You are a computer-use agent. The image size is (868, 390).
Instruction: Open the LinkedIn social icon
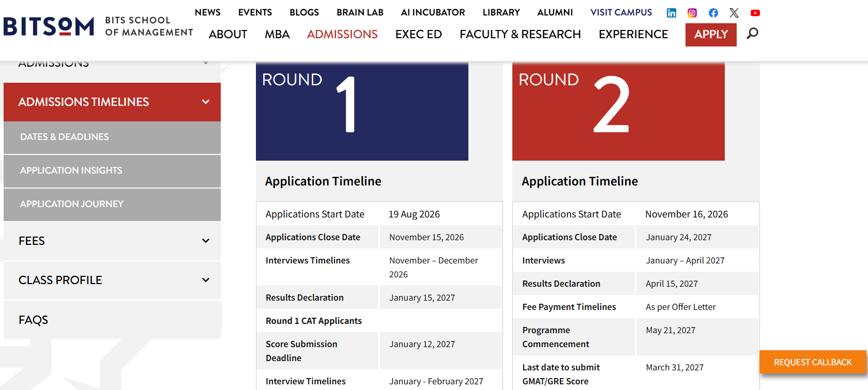pos(671,13)
